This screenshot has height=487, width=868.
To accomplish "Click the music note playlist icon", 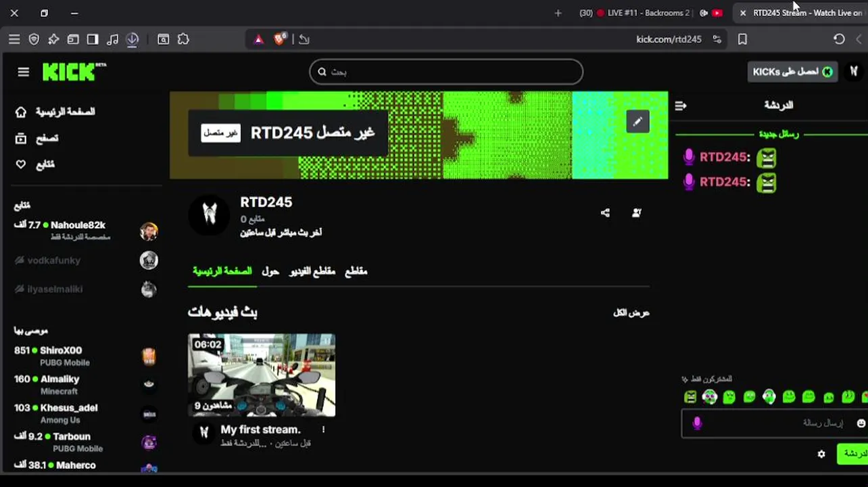I will point(113,39).
